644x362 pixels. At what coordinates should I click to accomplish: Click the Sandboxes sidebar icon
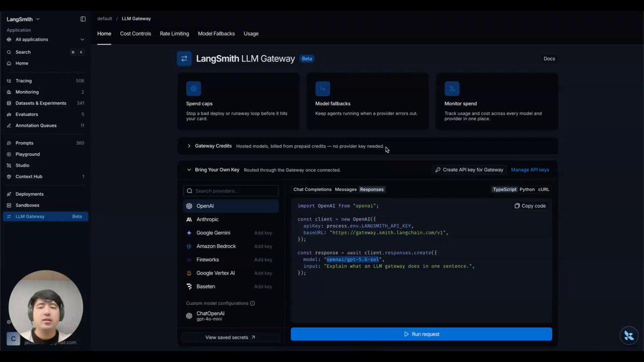[x=9, y=205]
